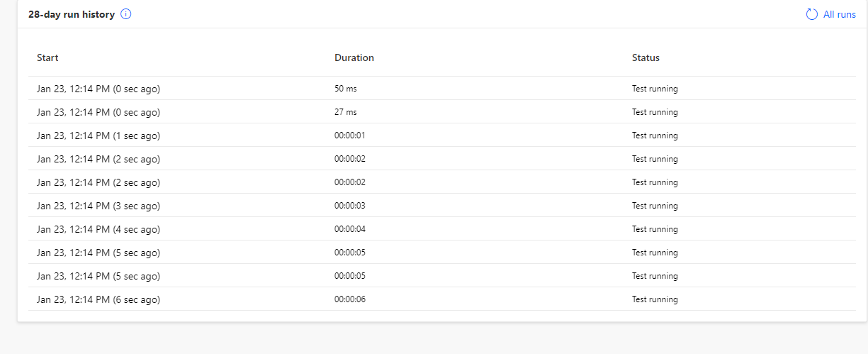868x354 pixels.
Task: Click Test running status of 27 ms run
Action: click(x=655, y=112)
